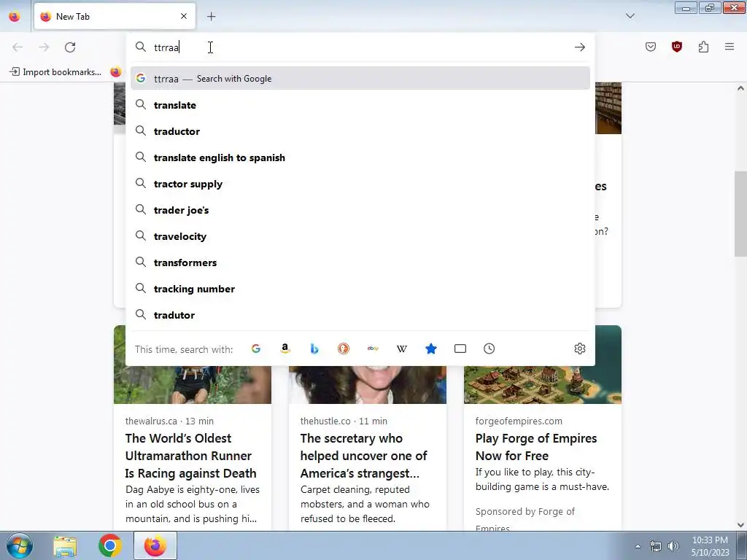Viewport: 747px width, 560px height.
Task: Click the taskbar clock showing 10:33 PM
Action: coord(710,546)
